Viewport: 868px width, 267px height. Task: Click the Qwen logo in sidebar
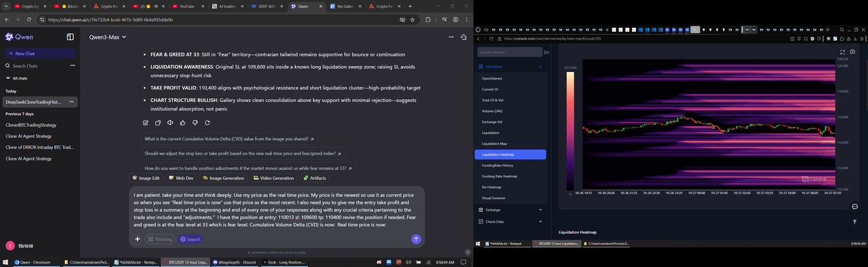pos(18,37)
